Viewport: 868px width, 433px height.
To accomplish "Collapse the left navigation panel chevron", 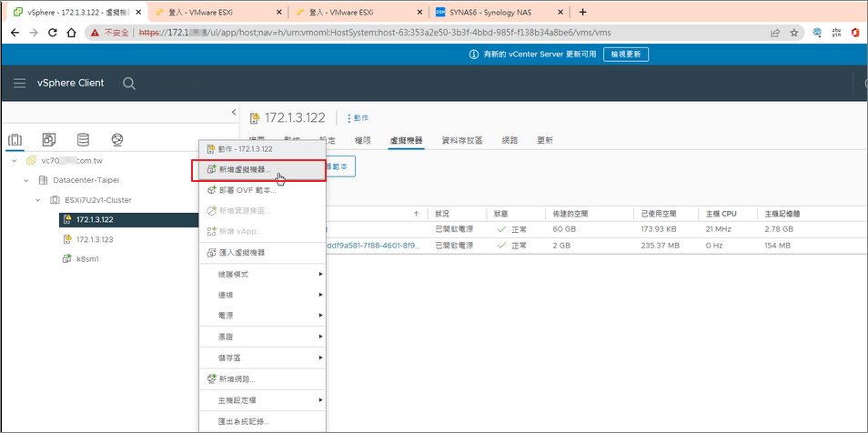I will [234, 112].
